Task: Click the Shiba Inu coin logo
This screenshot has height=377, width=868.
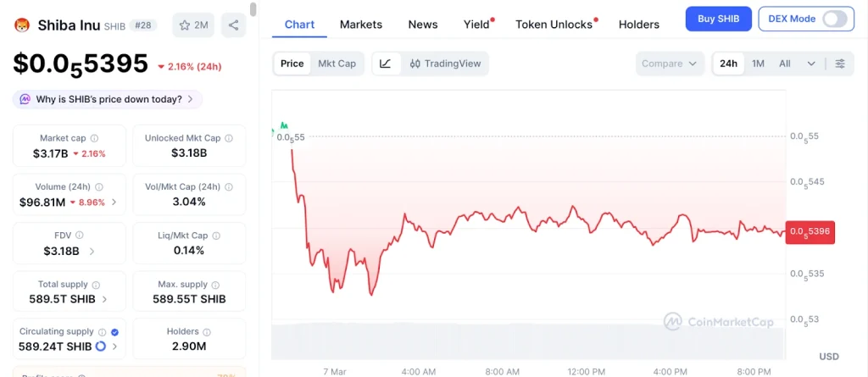Action: click(23, 25)
